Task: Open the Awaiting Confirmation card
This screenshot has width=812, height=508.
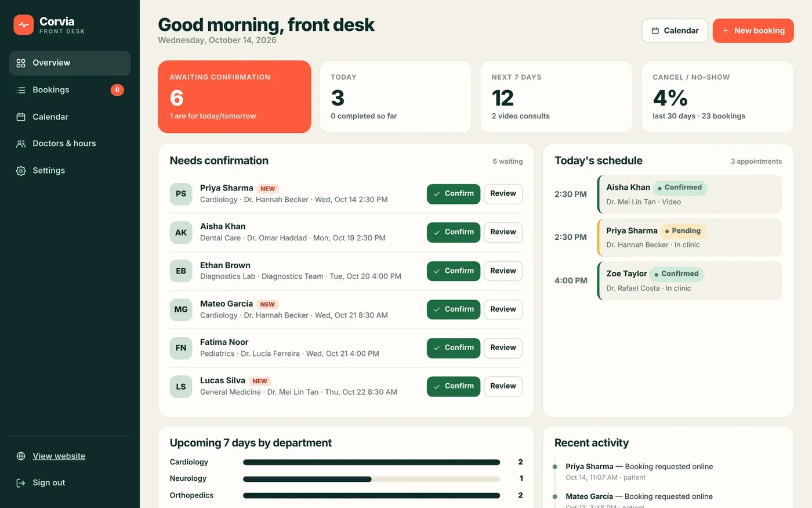Action: coord(234,97)
